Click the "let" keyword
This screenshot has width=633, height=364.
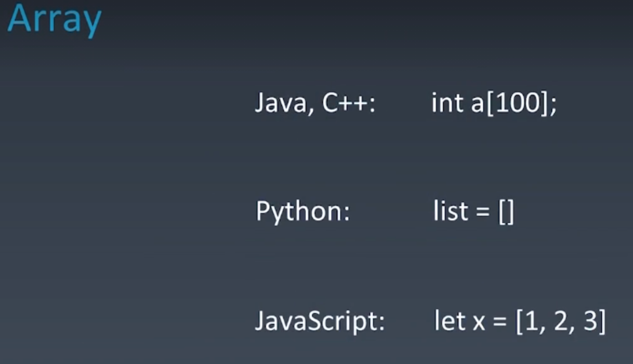click(449, 320)
